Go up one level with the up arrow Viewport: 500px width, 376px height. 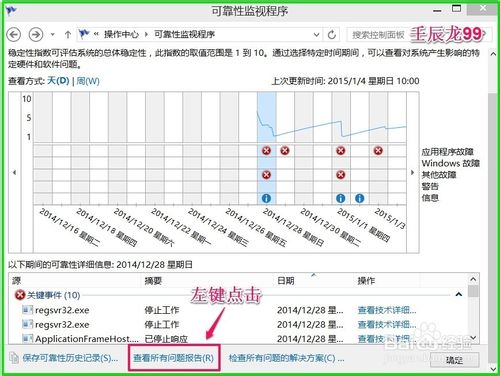68,34
